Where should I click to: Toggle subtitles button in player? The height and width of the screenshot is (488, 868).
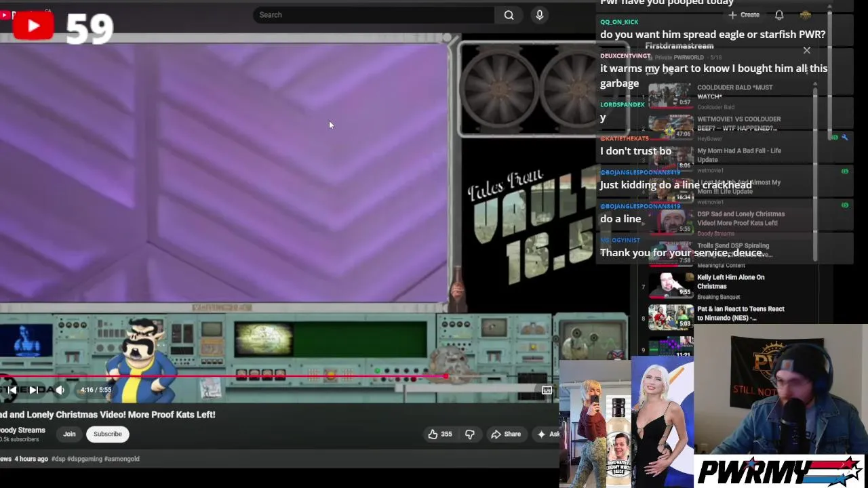(547, 390)
